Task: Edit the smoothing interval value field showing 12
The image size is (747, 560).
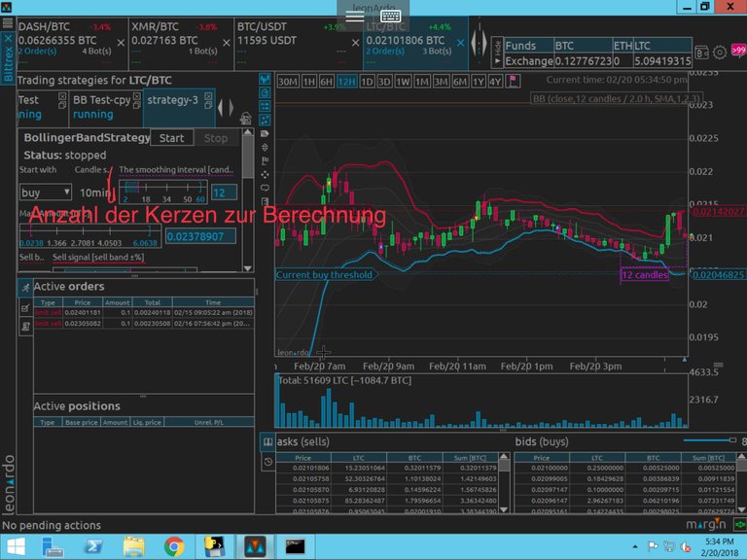Action: pyautogui.click(x=224, y=192)
